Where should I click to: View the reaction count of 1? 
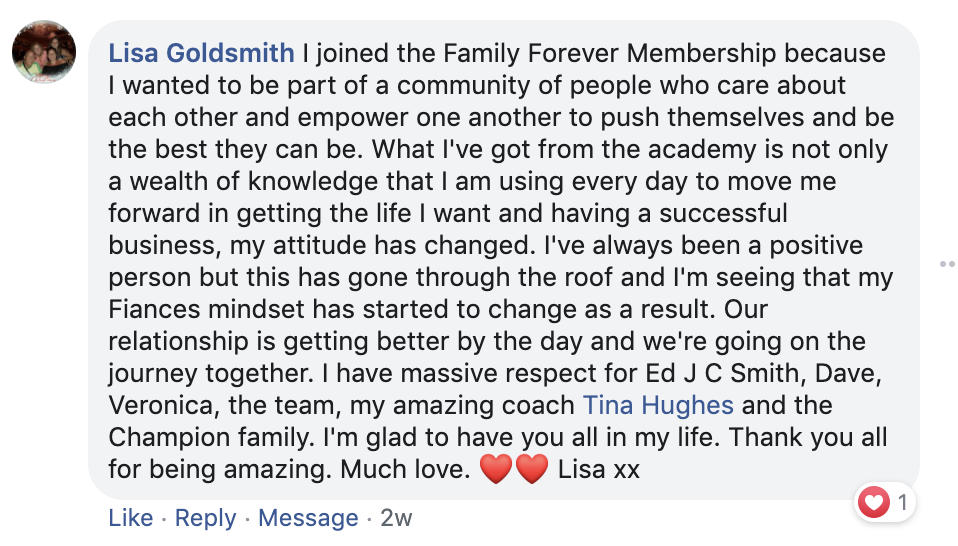pyautogui.click(x=902, y=503)
